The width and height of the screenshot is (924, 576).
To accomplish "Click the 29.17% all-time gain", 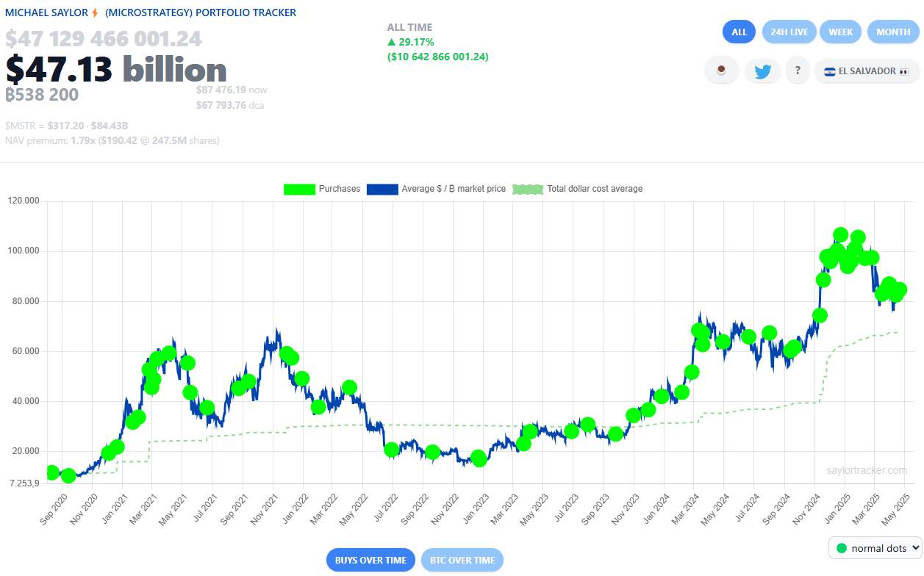I will 411,42.
